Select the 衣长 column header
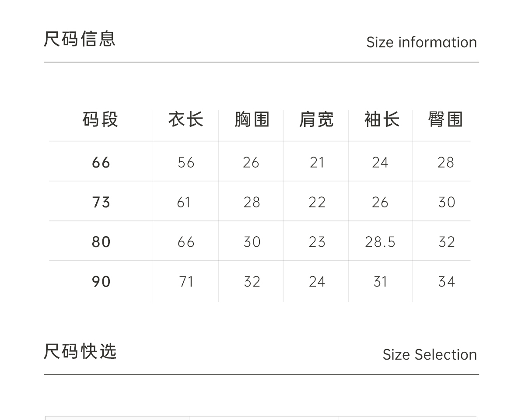Image resolution: width=525 pixels, height=420 pixels. (x=186, y=119)
